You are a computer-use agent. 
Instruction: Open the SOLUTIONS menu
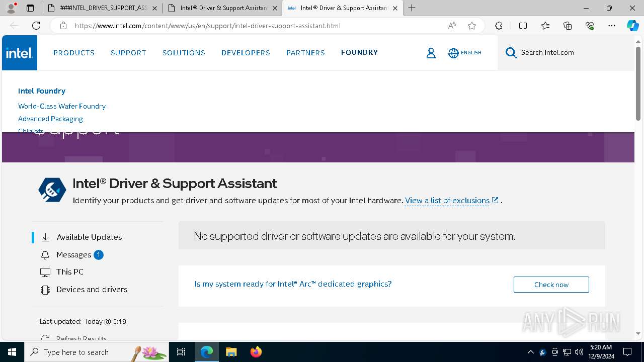[x=184, y=53]
